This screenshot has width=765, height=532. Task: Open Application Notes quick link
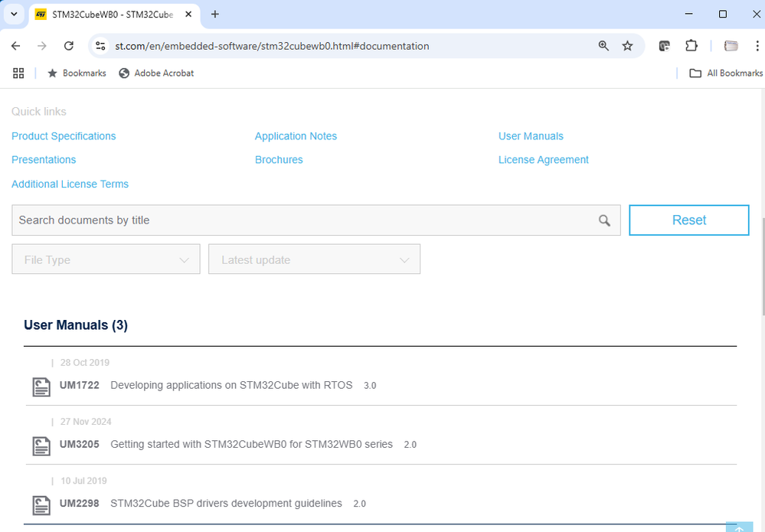click(x=296, y=136)
